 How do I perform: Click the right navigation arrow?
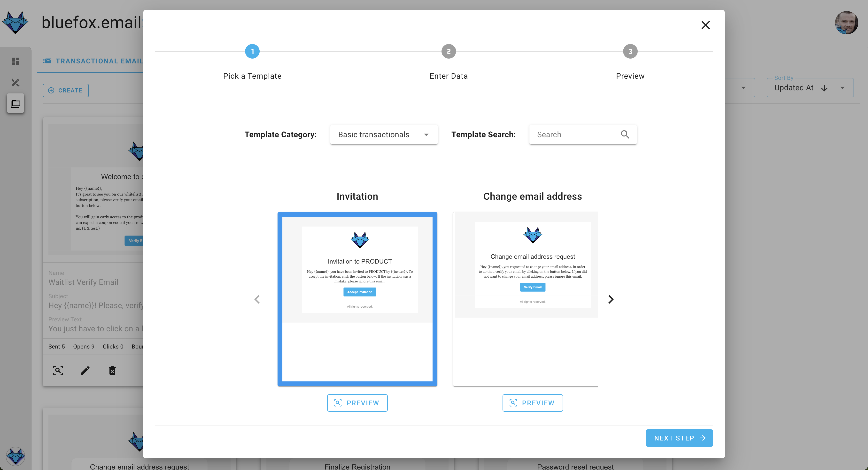(x=610, y=299)
